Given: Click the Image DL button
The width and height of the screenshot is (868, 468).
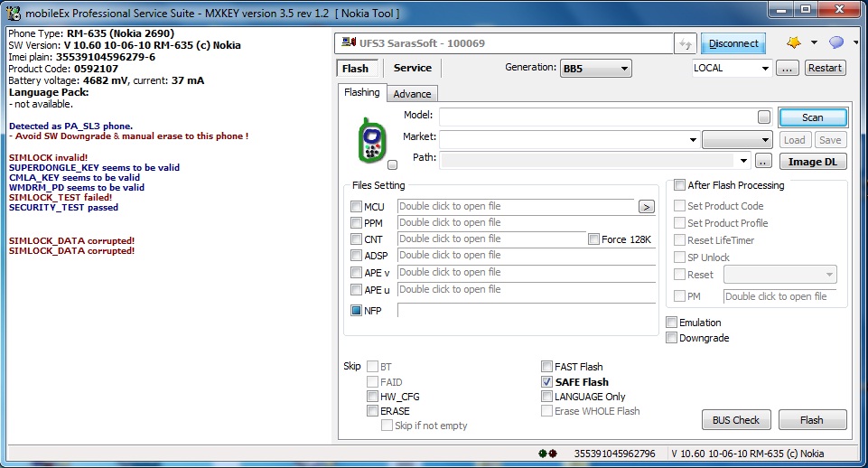Looking at the screenshot, I should (813, 162).
